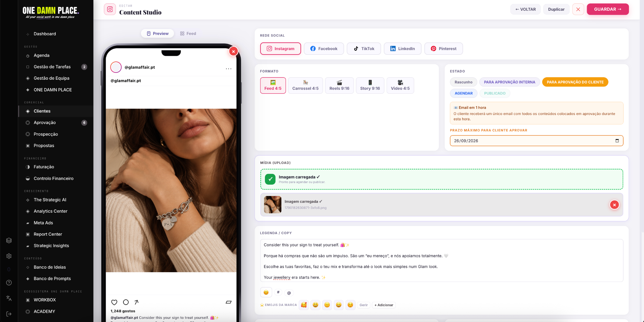Set status to Rascunho

point(463,82)
